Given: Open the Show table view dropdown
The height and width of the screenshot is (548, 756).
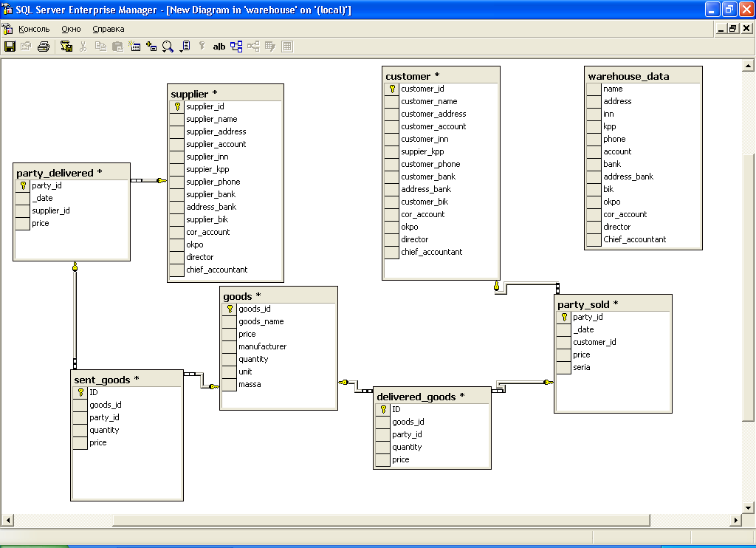Looking at the screenshot, I should (x=185, y=47).
